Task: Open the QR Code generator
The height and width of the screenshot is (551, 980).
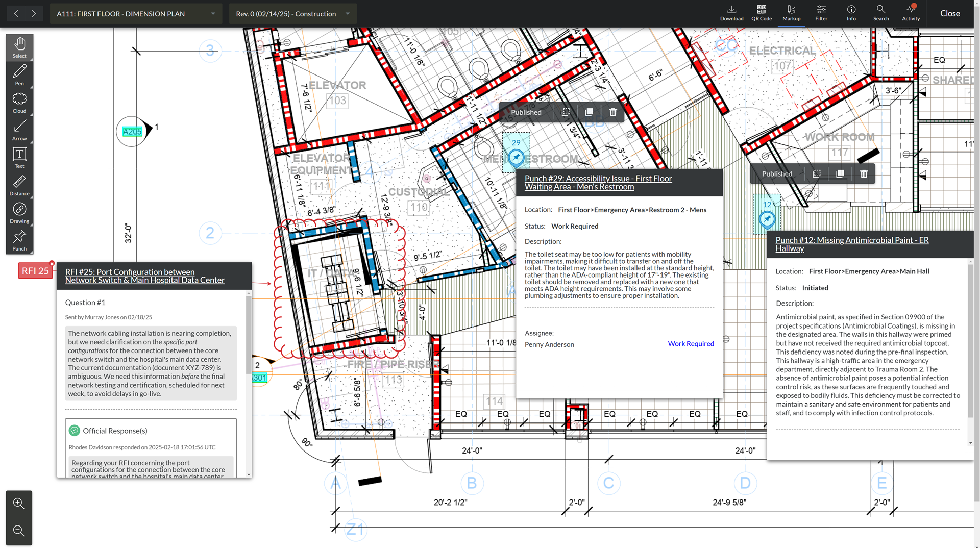Action: click(x=761, y=12)
